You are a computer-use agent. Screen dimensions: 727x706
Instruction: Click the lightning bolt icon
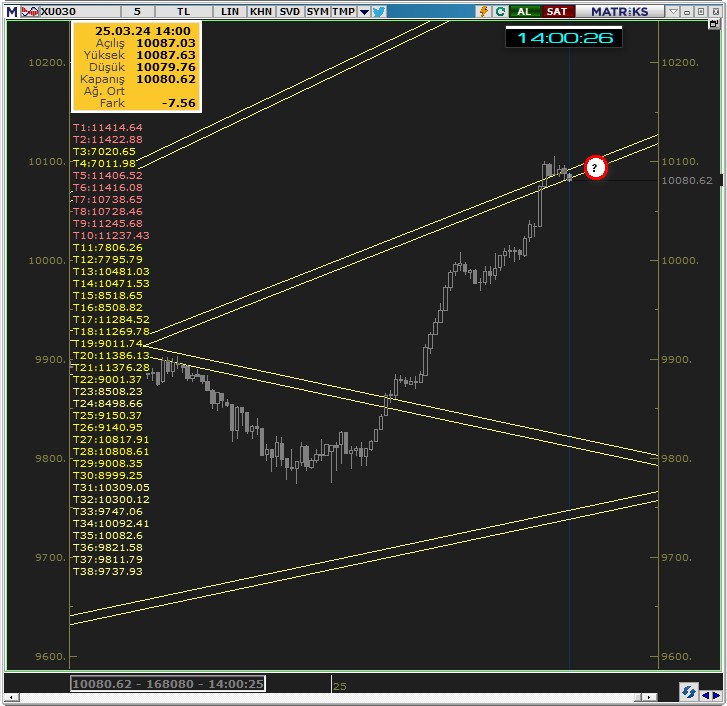coord(484,11)
